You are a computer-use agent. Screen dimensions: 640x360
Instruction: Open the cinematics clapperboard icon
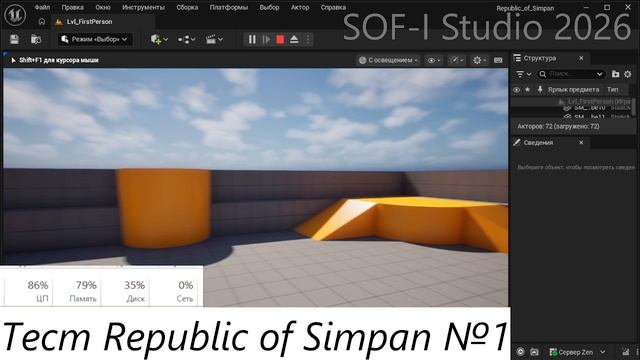(x=211, y=39)
